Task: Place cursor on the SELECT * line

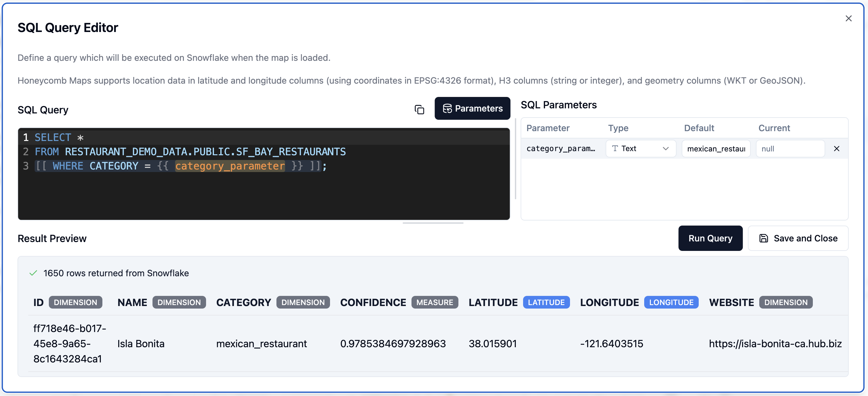Action: pyautogui.click(x=263, y=137)
